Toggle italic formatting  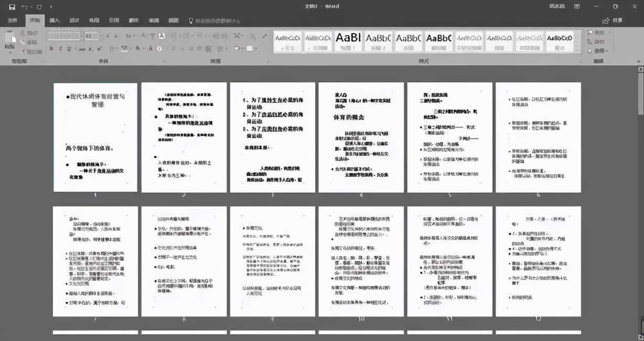(60, 48)
